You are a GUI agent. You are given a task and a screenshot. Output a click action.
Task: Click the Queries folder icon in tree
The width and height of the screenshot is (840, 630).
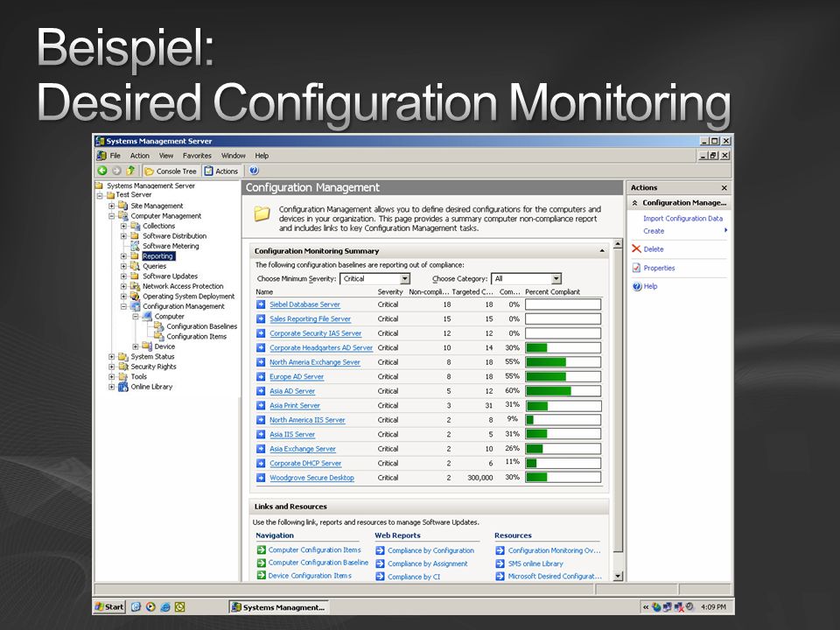click(x=135, y=266)
